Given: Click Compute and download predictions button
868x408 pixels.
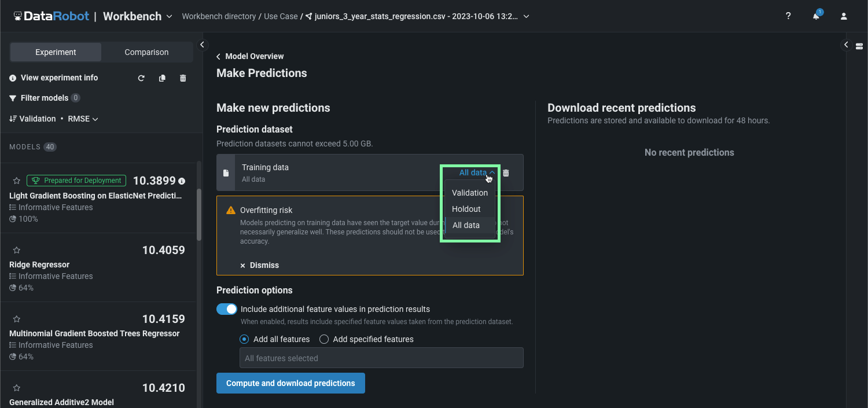Looking at the screenshot, I should 290,383.
